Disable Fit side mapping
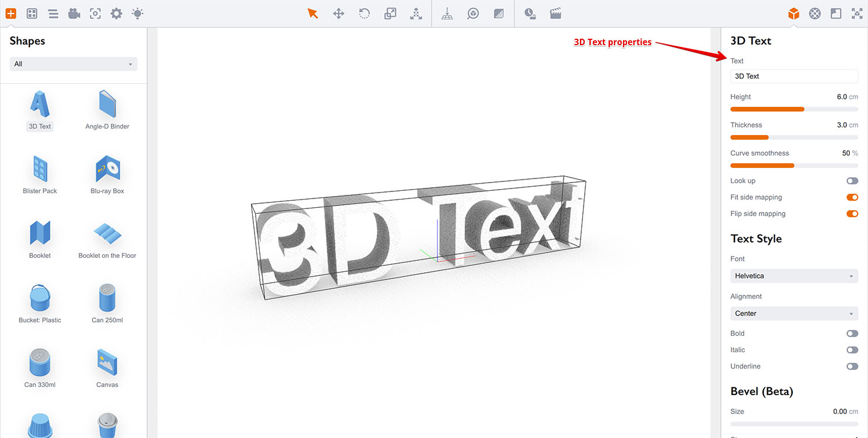868x438 pixels. tap(852, 197)
